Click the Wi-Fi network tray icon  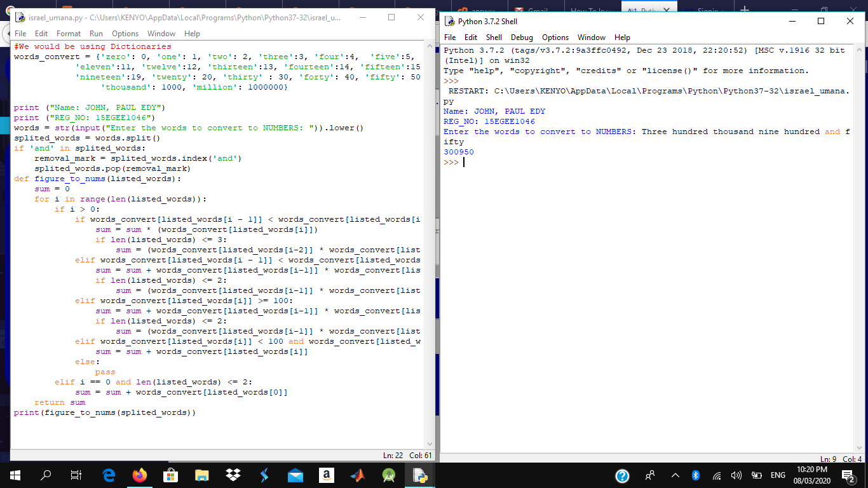(717, 475)
